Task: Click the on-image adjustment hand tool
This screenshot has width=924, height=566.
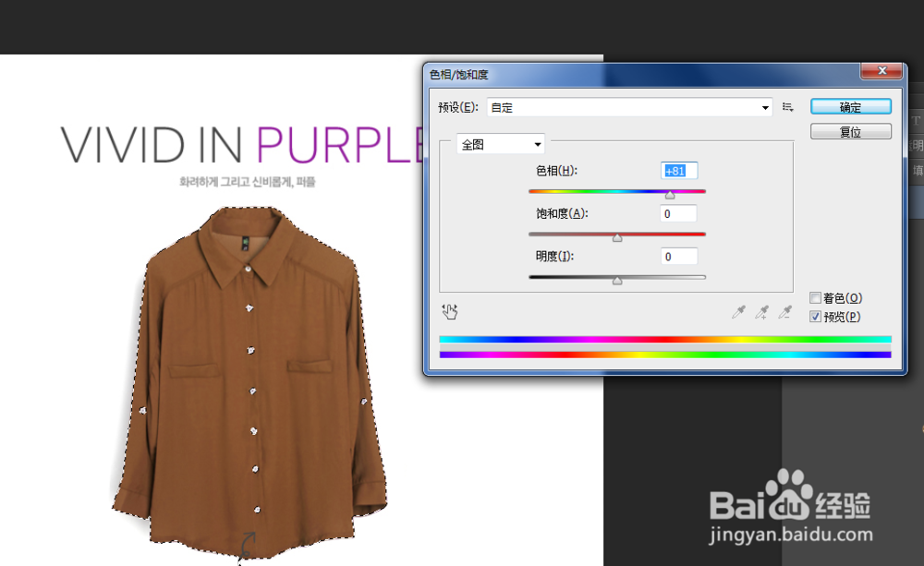Action: [x=450, y=311]
